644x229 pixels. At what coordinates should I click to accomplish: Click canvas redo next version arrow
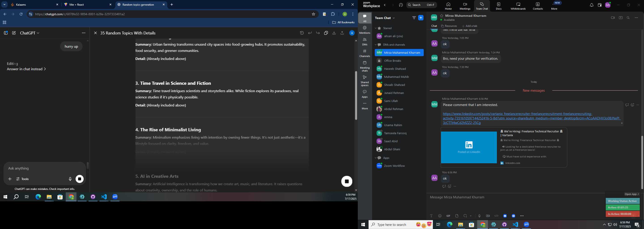(x=318, y=33)
